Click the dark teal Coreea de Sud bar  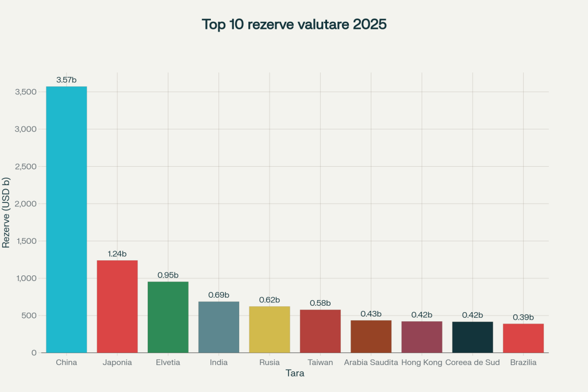click(472, 337)
